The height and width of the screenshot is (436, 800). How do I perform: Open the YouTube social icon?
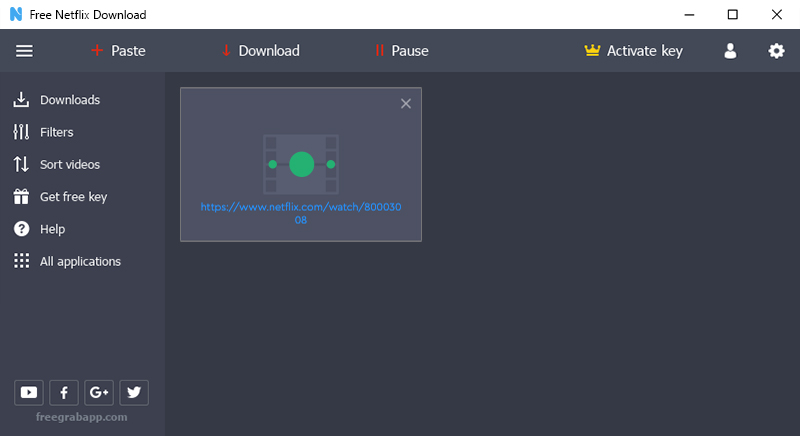(x=29, y=392)
